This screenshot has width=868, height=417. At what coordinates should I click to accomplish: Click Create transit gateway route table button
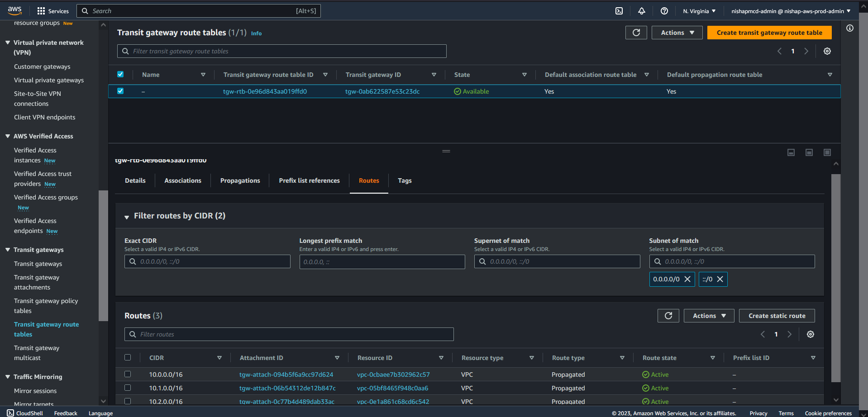click(x=769, y=33)
